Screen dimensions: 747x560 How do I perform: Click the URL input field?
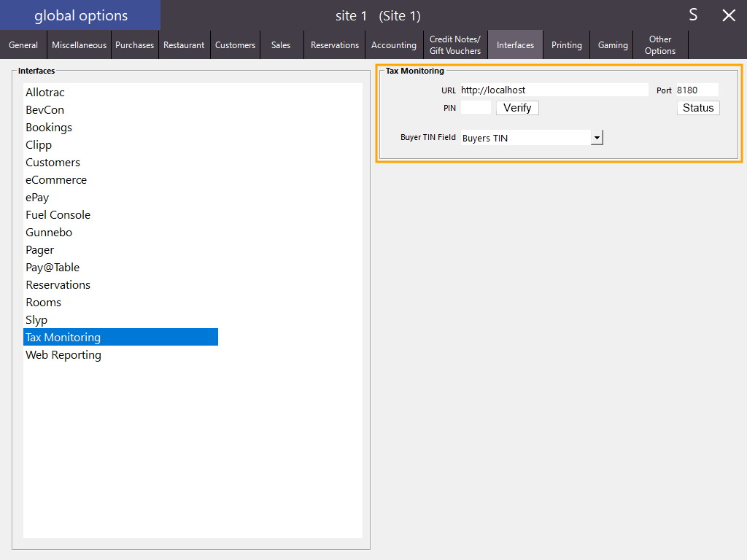pyautogui.click(x=554, y=90)
